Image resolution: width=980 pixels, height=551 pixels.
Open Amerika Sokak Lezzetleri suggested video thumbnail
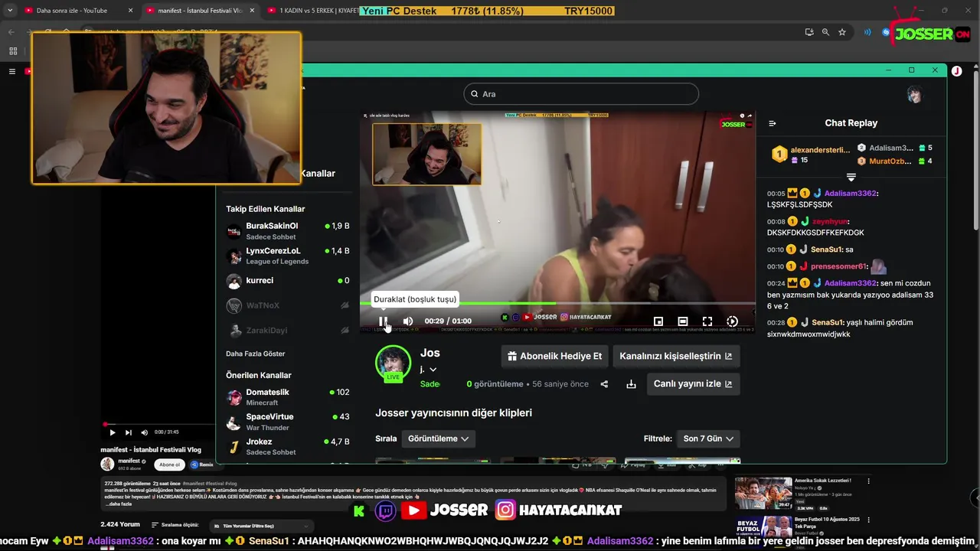763,494
